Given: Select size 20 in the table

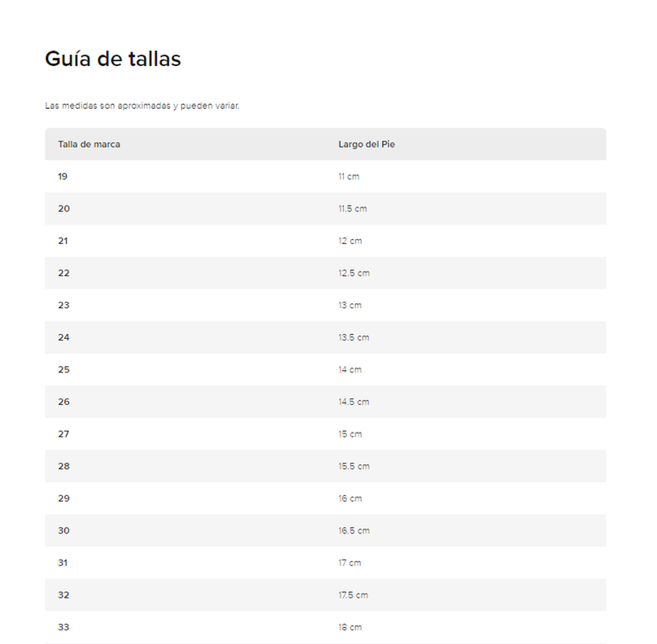Looking at the screenshot, I should (64, 209).
